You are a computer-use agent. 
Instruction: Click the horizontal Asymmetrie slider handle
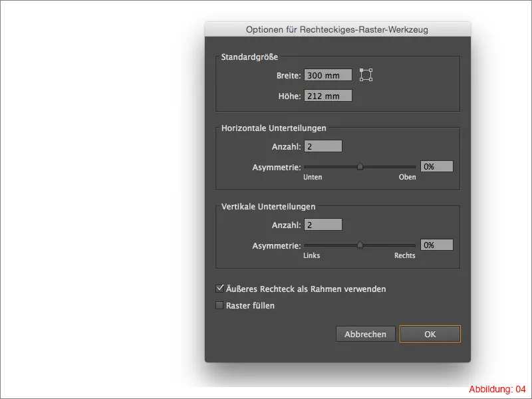coord(360,166)
